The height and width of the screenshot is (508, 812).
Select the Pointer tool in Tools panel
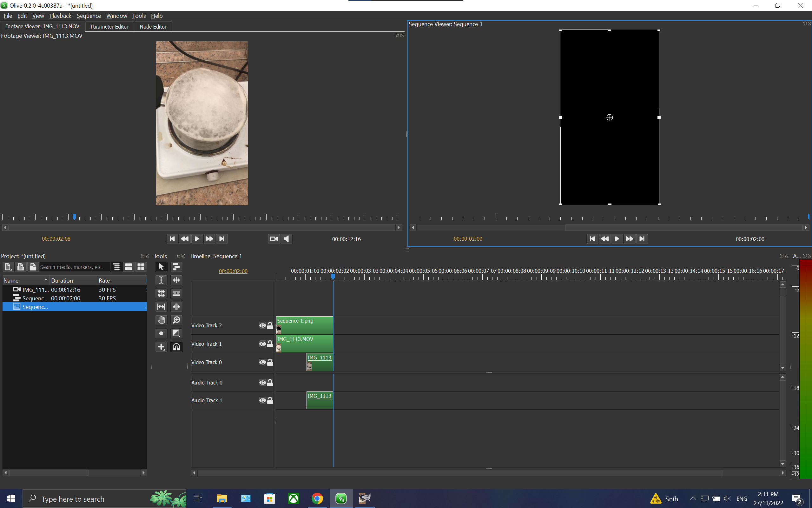coord(161,267)
